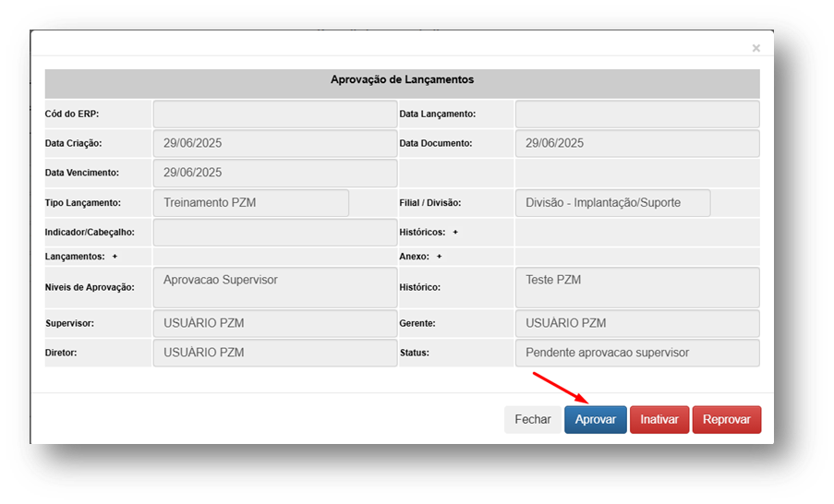Click the Indicador/Cabeçalho input field

pyautogui.click(x=274, y=233)
